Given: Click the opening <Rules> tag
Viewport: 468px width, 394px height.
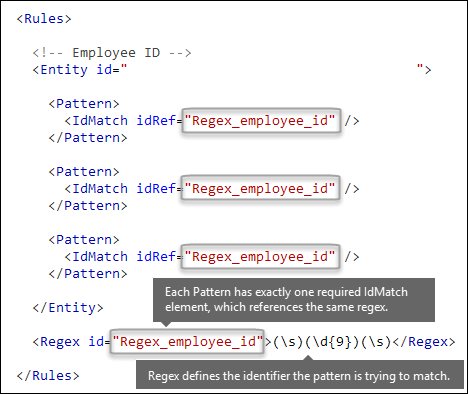Looking at the screenshot, I should pos(44,19).
